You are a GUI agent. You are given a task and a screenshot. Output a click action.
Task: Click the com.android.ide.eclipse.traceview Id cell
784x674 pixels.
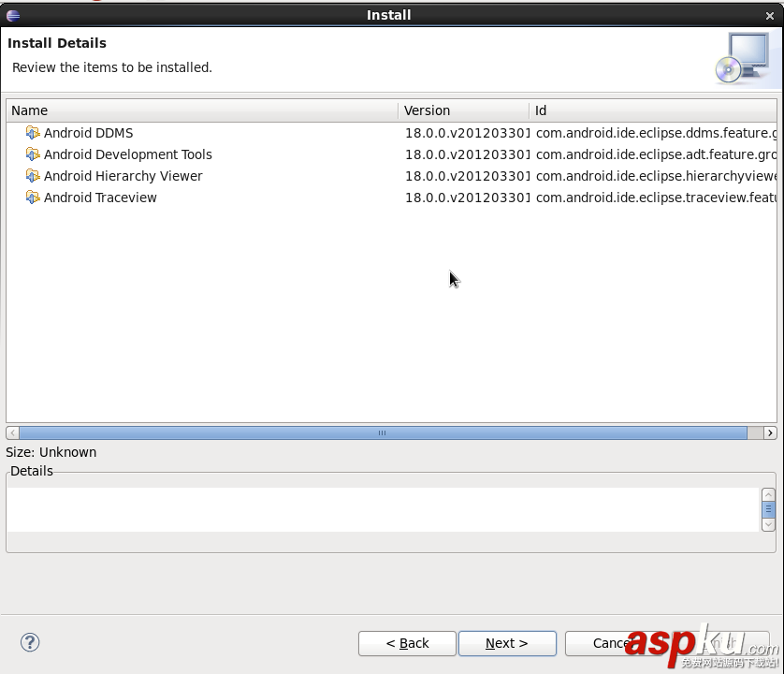(656, 198)
